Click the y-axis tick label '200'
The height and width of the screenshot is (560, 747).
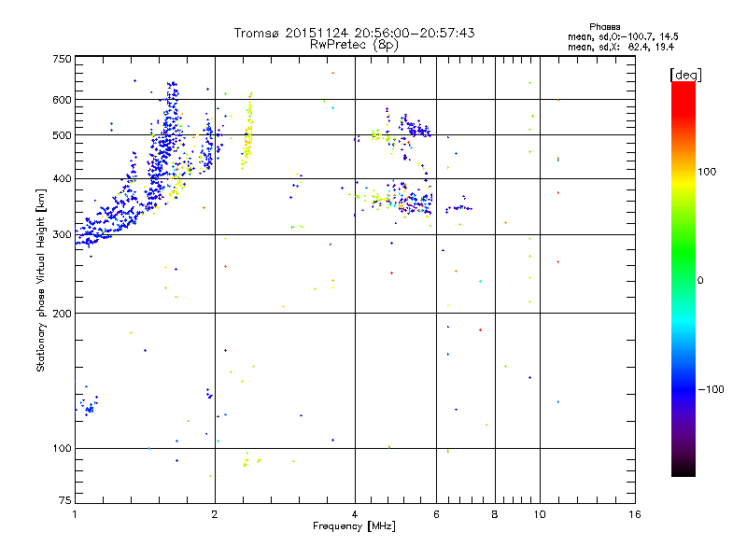(x=62, y=314)
